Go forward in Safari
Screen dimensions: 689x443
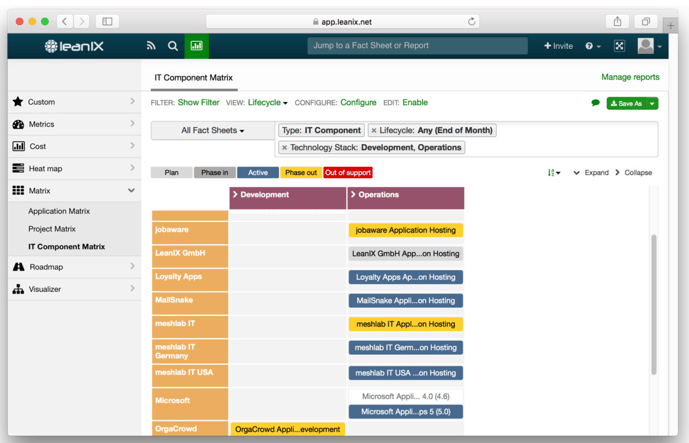pyautogui.click(x=81, y=21)
